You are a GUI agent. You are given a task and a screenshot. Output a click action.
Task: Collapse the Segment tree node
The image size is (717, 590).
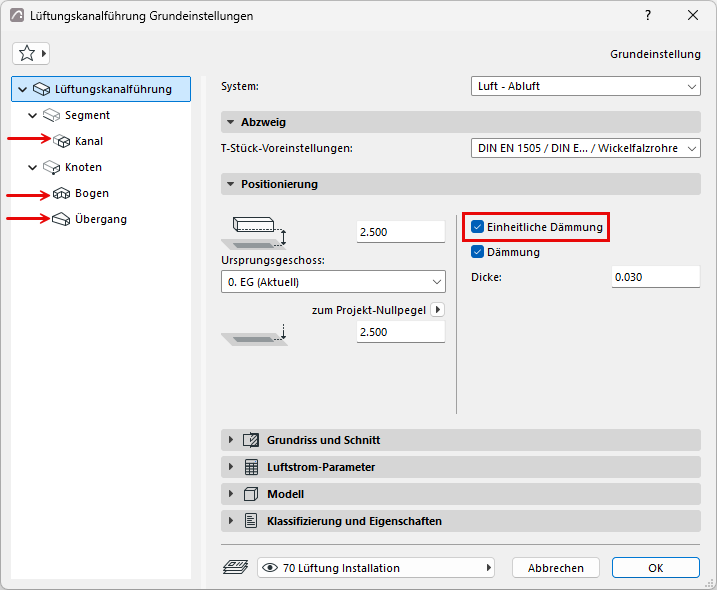pyautogui.click(x=32, y=115)
